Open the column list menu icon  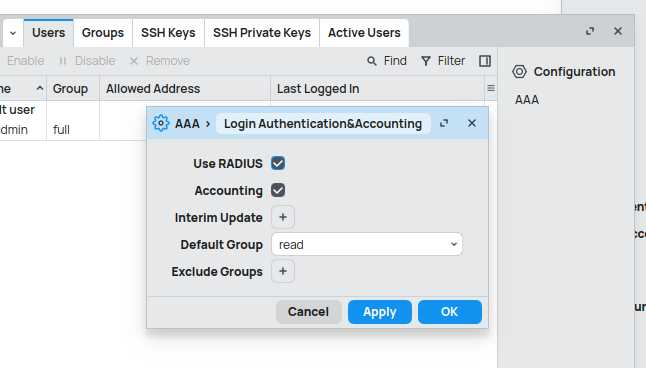point(491,88)
